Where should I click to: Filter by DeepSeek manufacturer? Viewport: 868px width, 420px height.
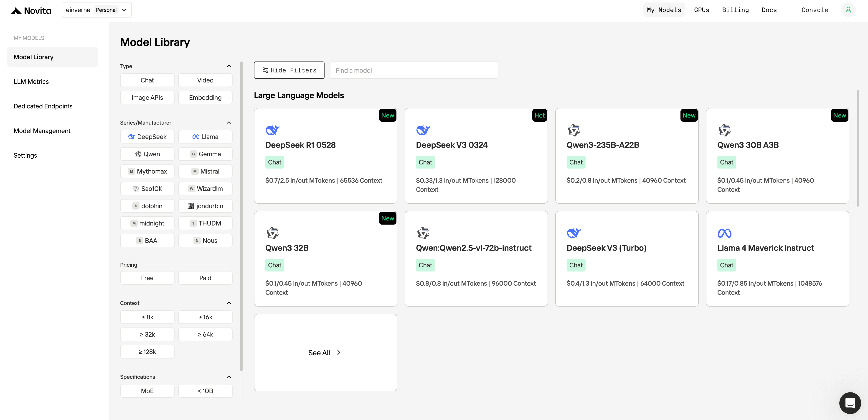(147, 137)
